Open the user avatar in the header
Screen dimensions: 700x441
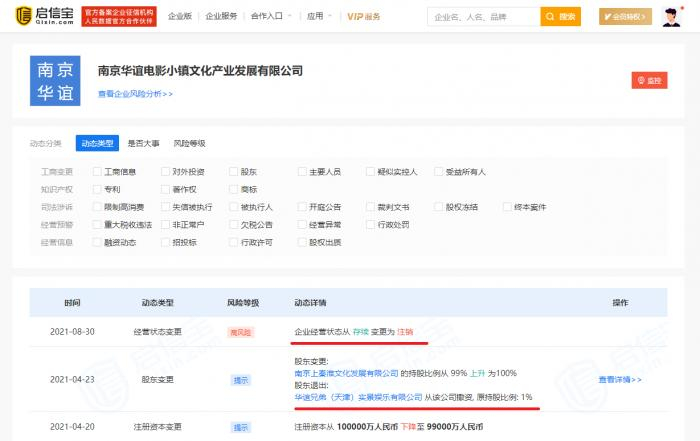click(671, 17)
